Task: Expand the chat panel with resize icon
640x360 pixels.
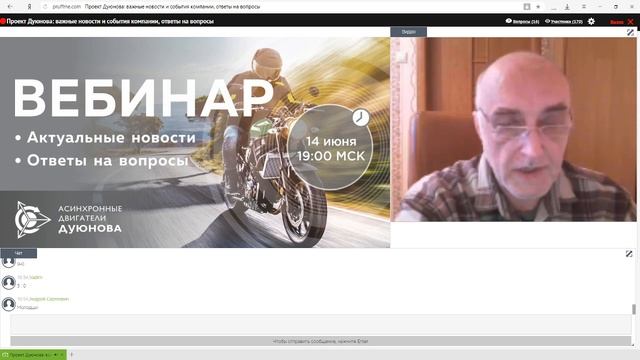Action: (629, 254)
